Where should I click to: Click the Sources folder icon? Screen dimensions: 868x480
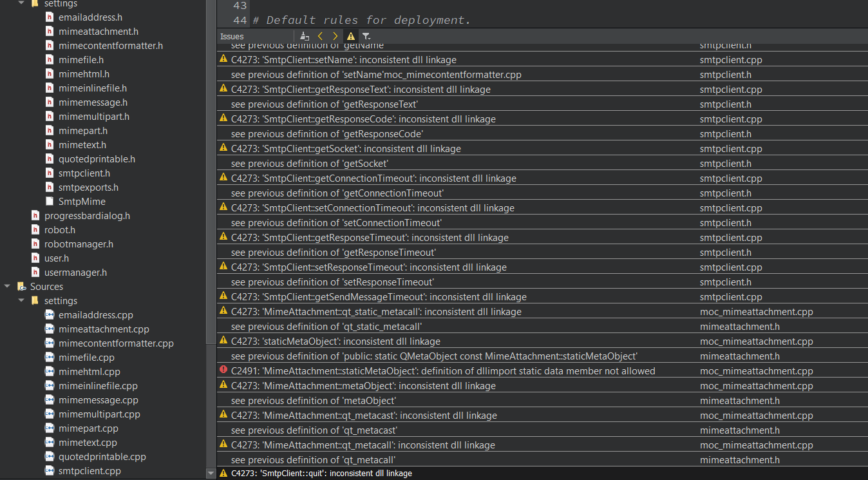[x=21, y=287]
